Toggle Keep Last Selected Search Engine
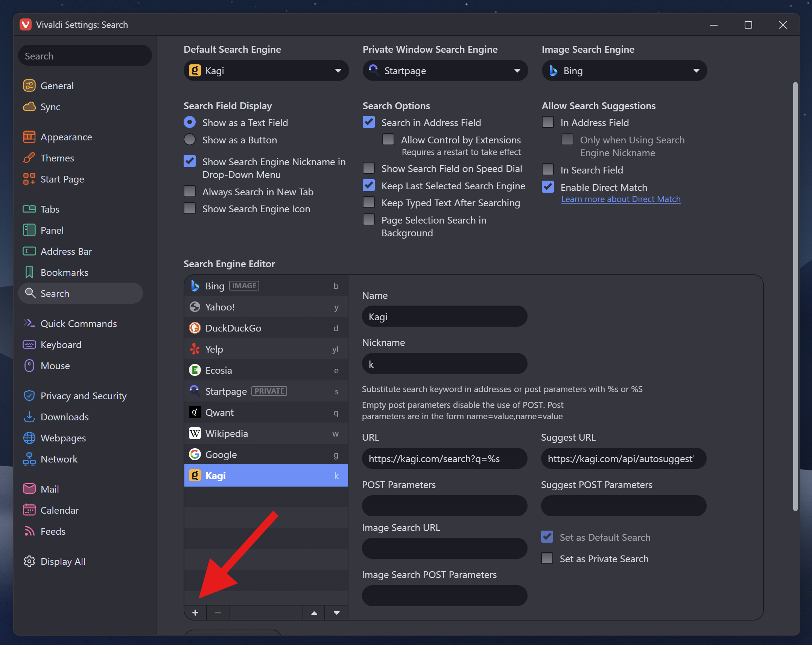 coord(369,186)
